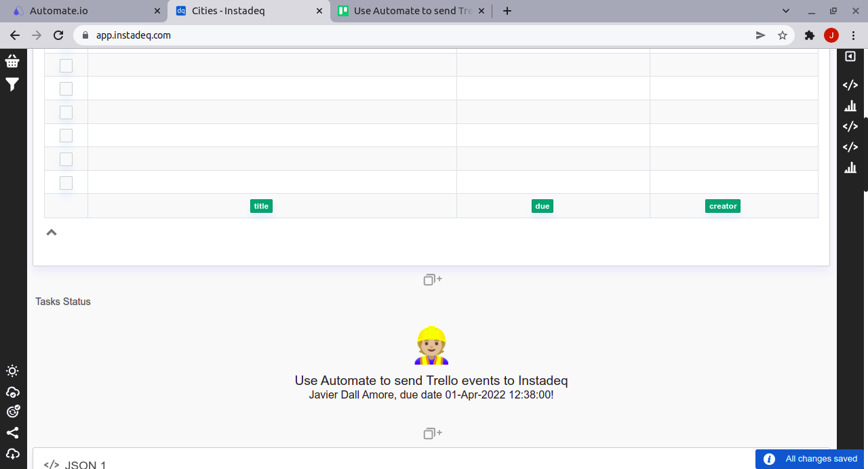
Task: Go back to previous page
Action: tap(15, 35)
